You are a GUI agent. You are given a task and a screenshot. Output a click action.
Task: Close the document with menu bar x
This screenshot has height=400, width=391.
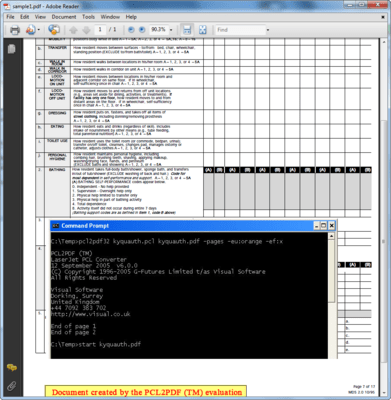coord(383,17)
